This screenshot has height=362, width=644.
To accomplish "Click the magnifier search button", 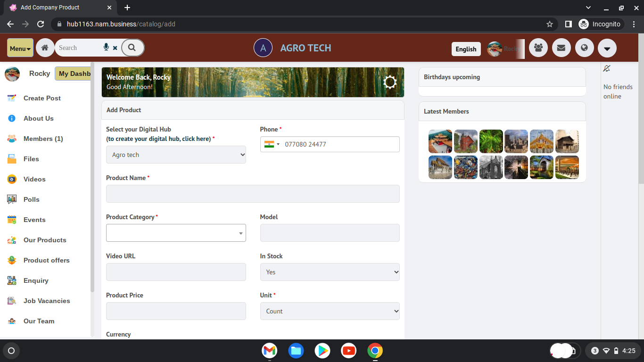I will [x=132, y=48].
